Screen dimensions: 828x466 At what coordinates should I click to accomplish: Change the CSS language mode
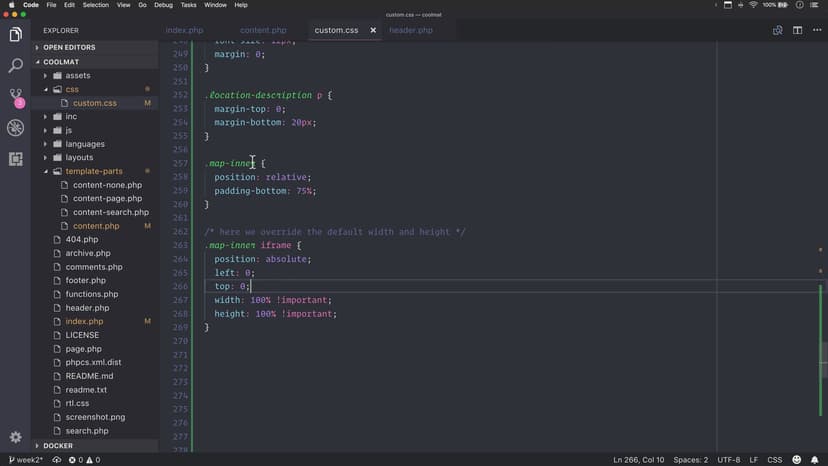click(x=773, y=460)
